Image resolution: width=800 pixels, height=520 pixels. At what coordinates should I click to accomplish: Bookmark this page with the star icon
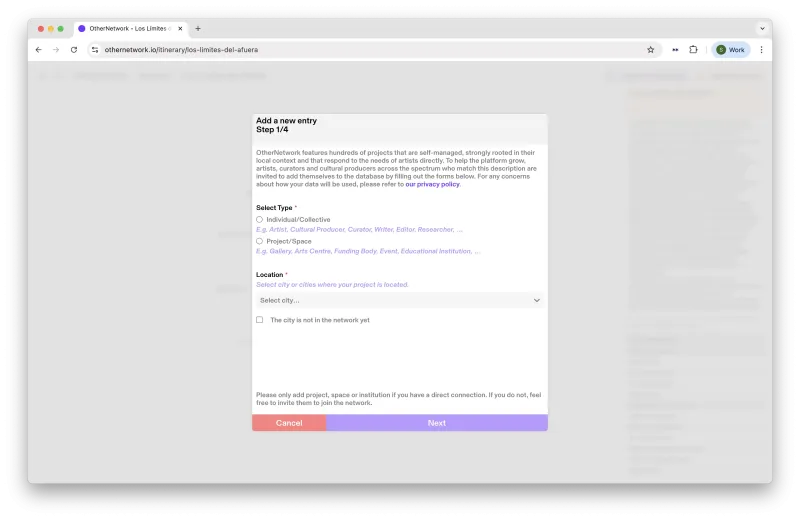pos(651,49)
